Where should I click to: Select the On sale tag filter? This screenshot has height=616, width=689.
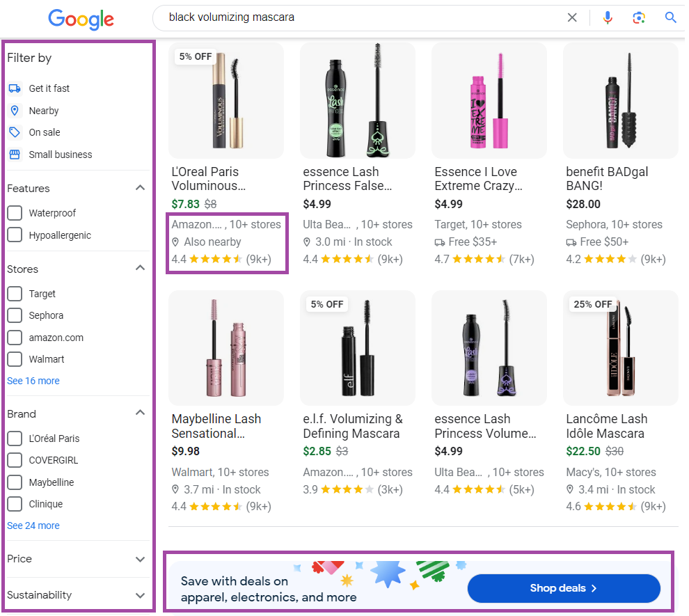(15, 132)
